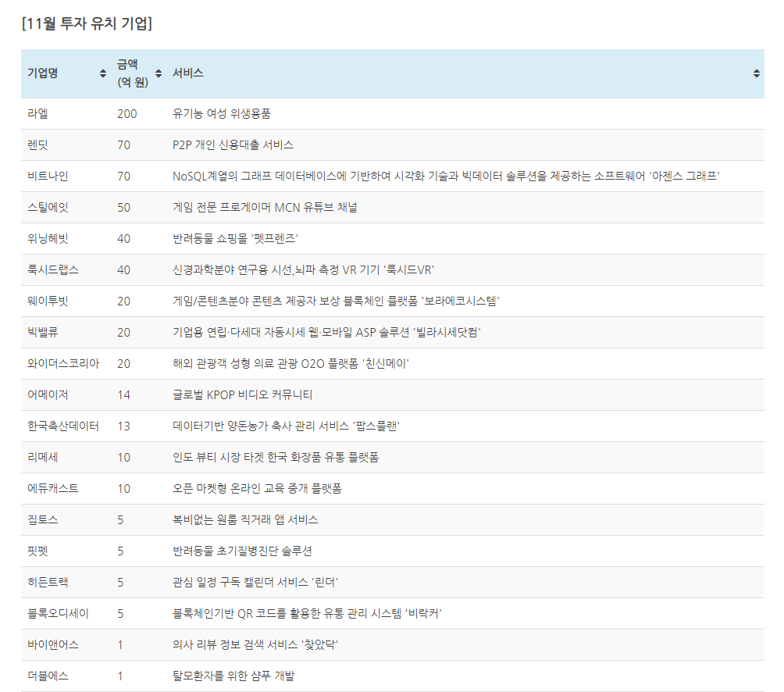The width and height of the screenshot is (784, 692).
Task: Select the 한국축산데이터 company cell
Action: coord(63,426)
